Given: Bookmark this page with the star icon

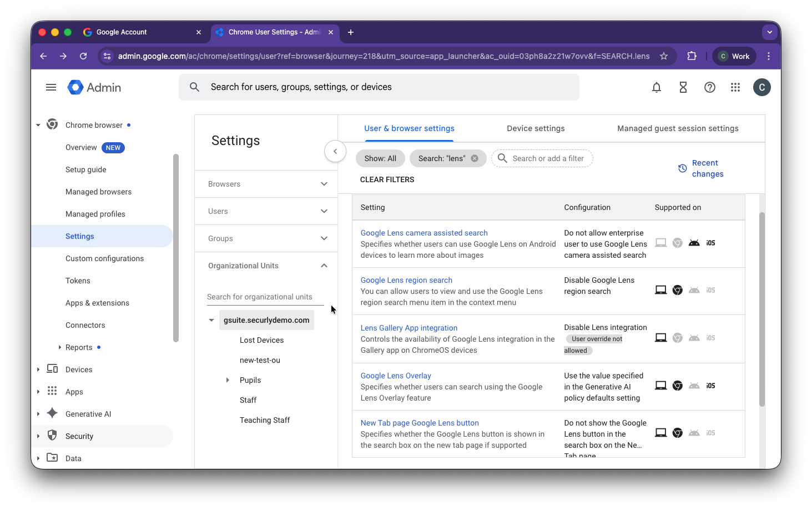Looking at the screenshot, I should click(664, 56).
